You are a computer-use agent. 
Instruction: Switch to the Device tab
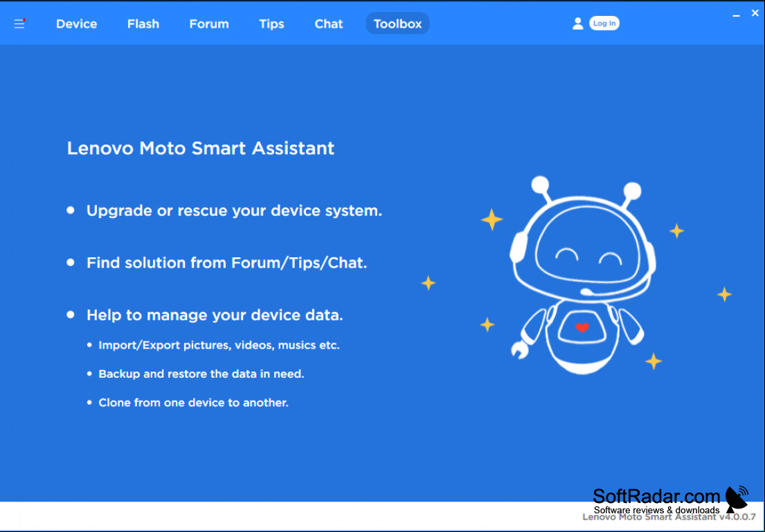click(77, 24)
